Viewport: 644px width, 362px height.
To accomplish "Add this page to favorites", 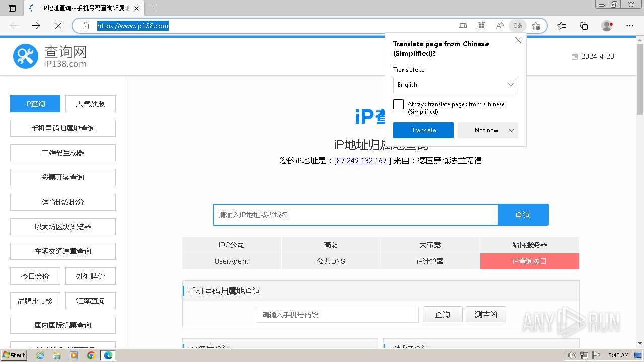I will [536, 26].
